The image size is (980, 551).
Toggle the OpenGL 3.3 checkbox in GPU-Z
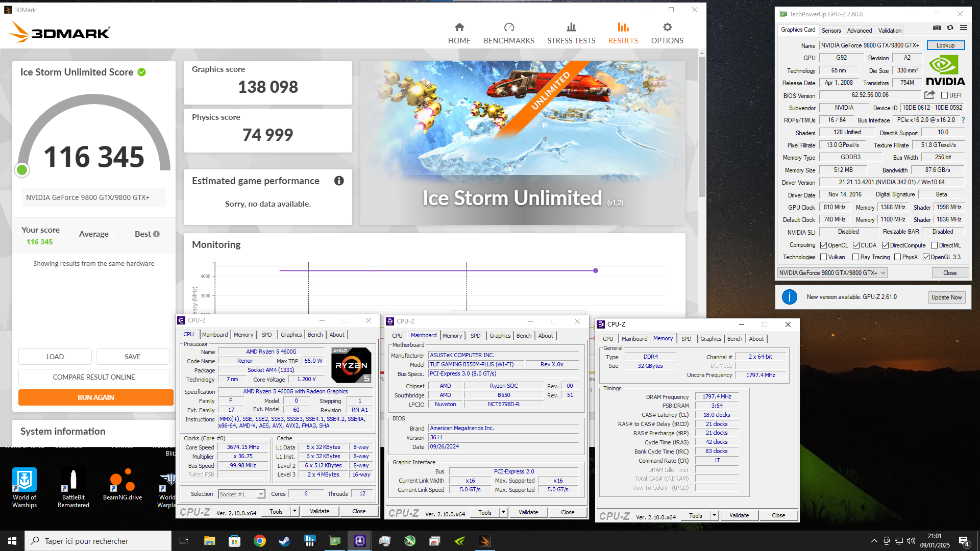(x=926, y=257)
